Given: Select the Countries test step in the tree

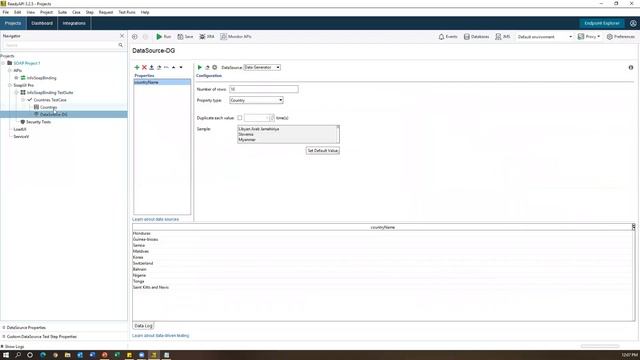Looking at the screenshot, I should point(49,107).
